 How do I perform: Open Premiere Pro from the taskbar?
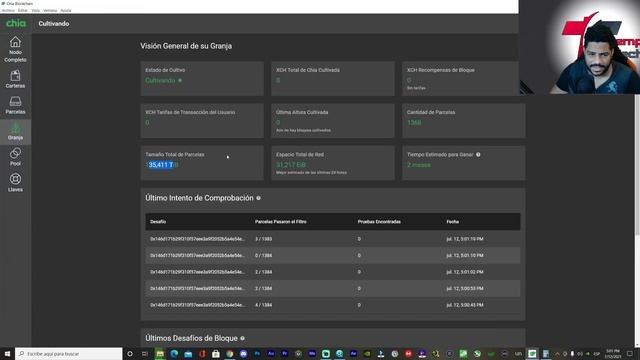(x=284, y=354)
